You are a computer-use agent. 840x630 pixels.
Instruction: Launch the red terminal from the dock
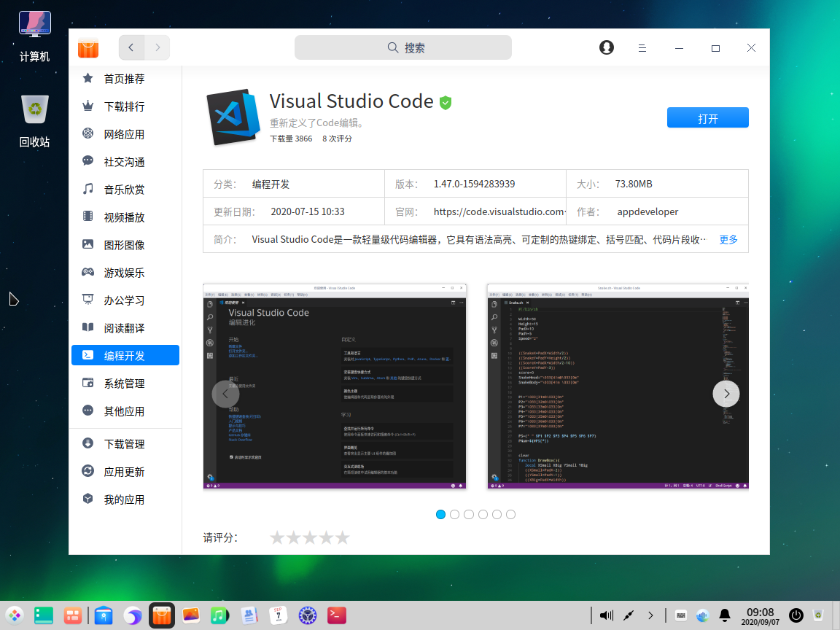click(336, 615)
